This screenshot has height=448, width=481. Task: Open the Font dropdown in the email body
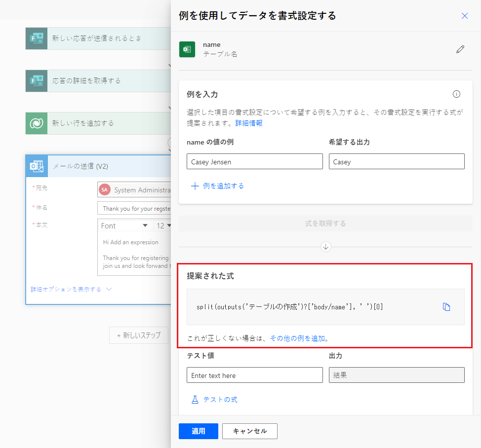(x=124, y=225)
